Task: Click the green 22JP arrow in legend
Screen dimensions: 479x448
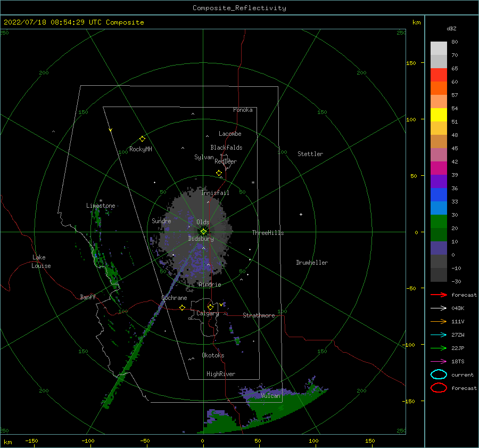Action: click(x=439, y=348)
